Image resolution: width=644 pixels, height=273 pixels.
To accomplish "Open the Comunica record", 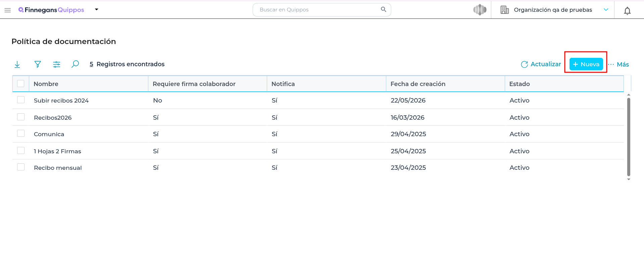I will coord(49,134).
